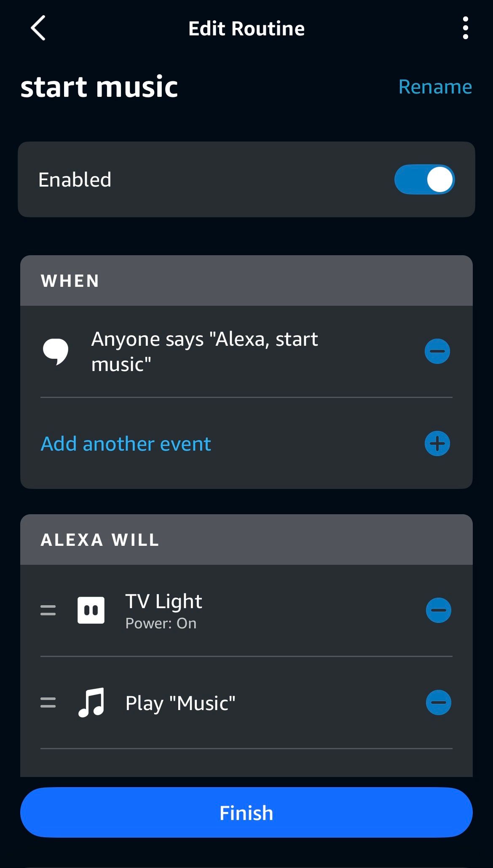The image size is (493, 868).
Task: Click Rename to change the routine name
Action: tap(435, 87)
